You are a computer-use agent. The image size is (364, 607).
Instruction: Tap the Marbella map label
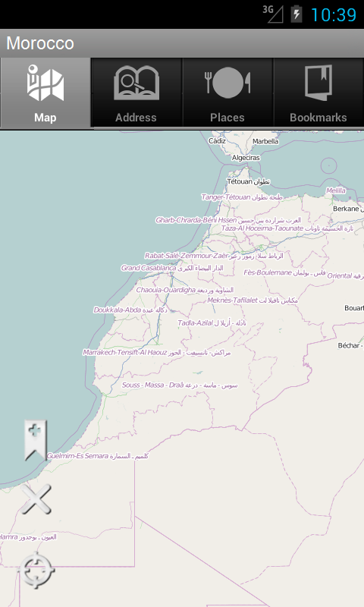[265, 141]
